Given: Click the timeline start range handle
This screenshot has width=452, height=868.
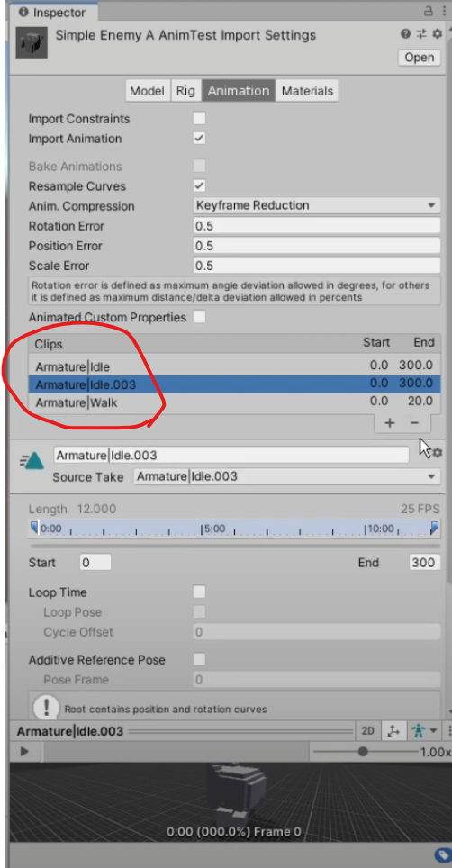Looking at the screenshot, I should 33,527.
